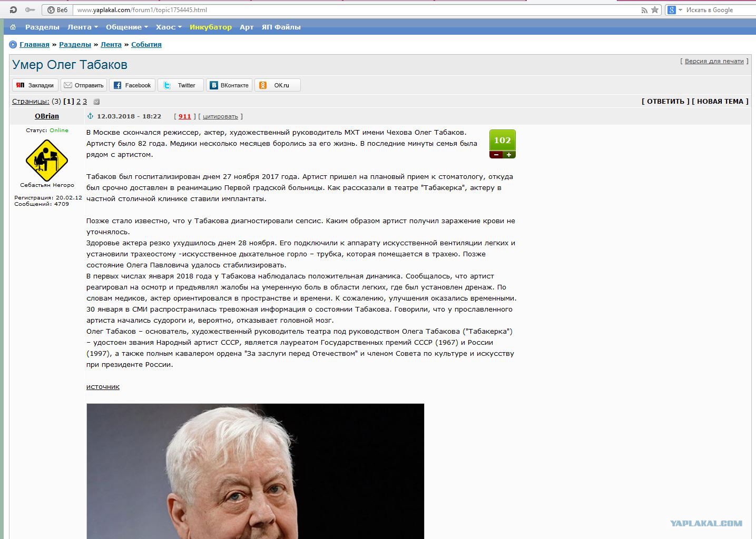Follow the 'События' breadcrumb link
The height and width of the screenshot is (539, 756).
point(146,45)
